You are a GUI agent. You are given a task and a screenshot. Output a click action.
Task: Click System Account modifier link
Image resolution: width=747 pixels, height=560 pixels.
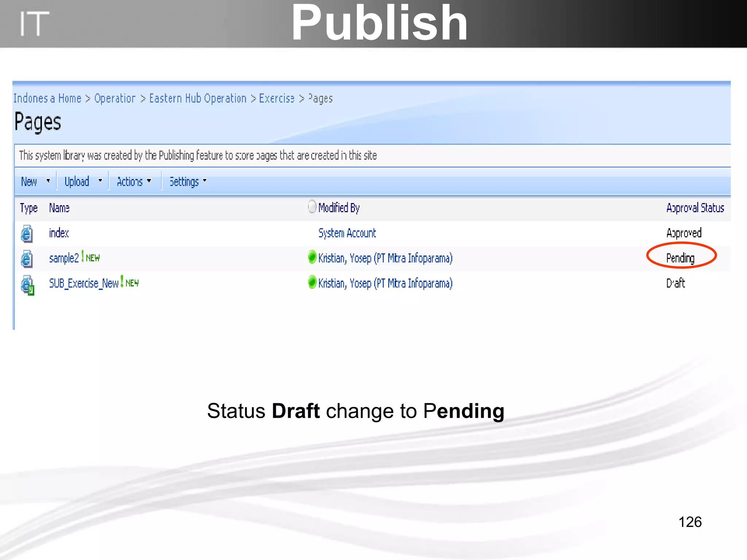point(347,233)
